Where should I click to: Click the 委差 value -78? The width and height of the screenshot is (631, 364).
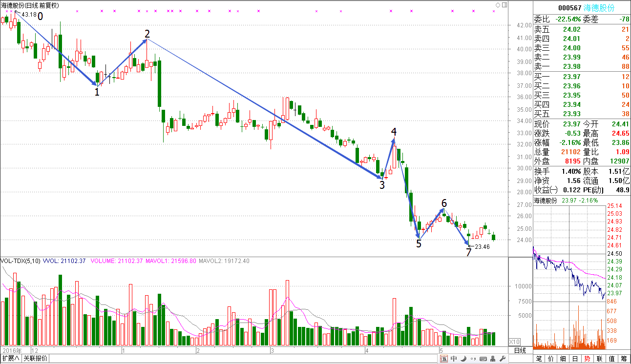624,20
